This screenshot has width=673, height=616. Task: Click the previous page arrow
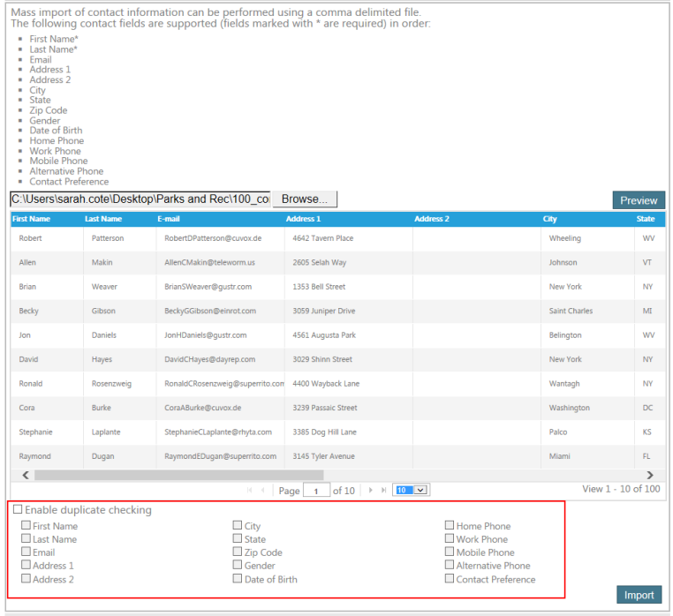point(262,490)
